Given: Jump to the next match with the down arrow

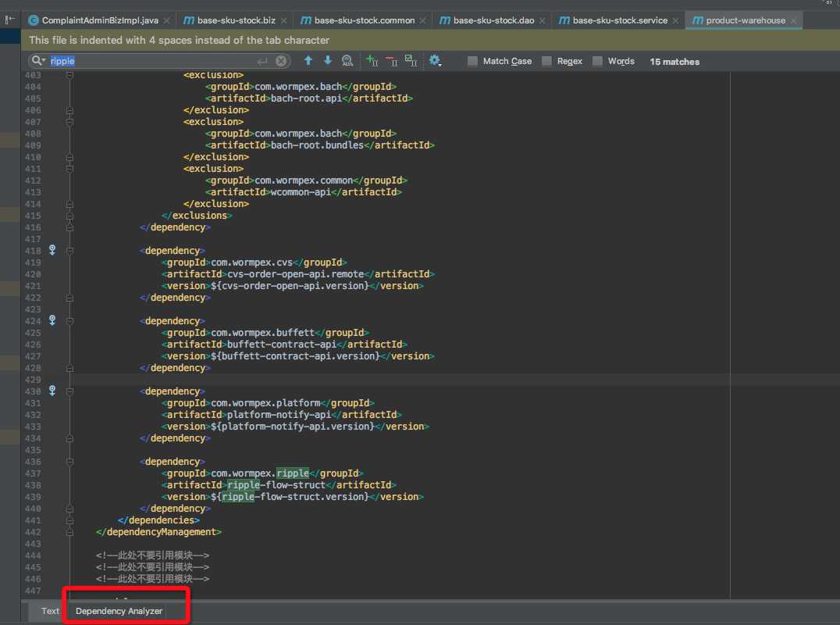Looking at the screenshot, I should tap(328, 61).
